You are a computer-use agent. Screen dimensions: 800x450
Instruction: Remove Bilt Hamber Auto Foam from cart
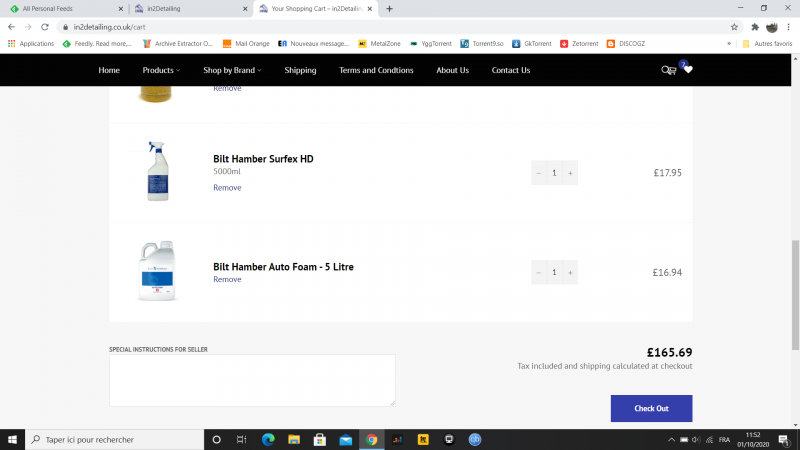227,280
